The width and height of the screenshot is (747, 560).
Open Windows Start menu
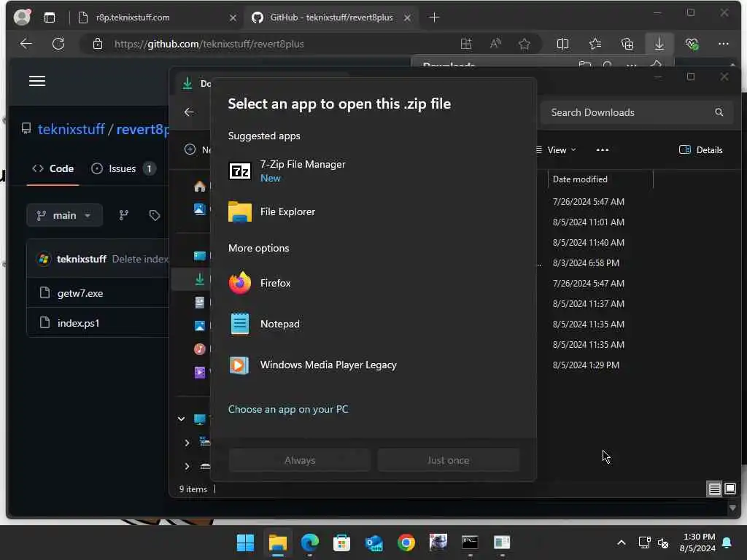point(245,542)
